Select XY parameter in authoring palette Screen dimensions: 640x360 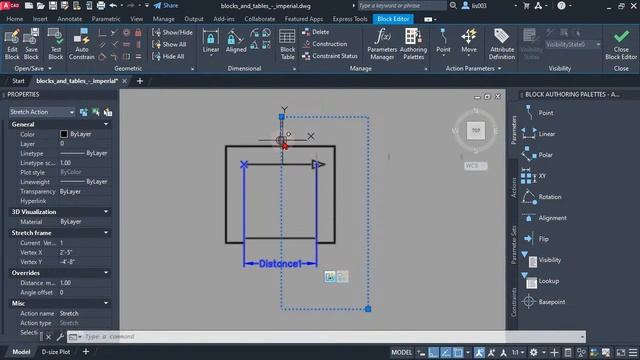tap(533, 176)
